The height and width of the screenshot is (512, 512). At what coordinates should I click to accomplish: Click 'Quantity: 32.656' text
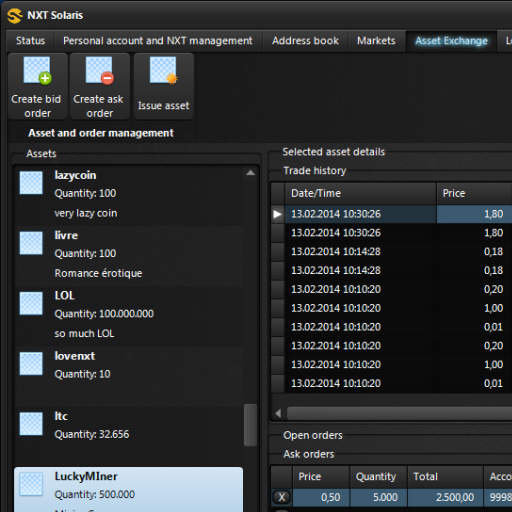tap(92, 434)
